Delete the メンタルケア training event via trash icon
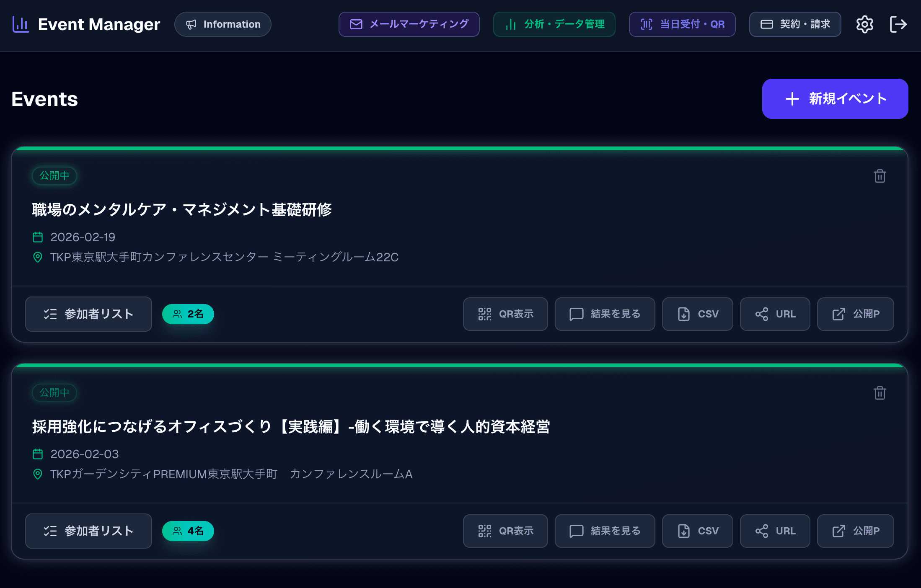Viewport: 921px width, 588px height. coord(880,176)
